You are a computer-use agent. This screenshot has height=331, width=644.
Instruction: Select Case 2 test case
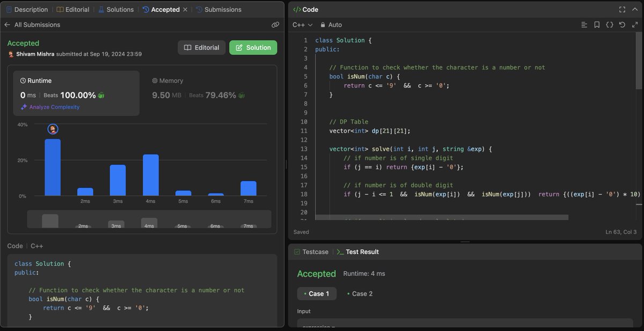click(360, 293)
